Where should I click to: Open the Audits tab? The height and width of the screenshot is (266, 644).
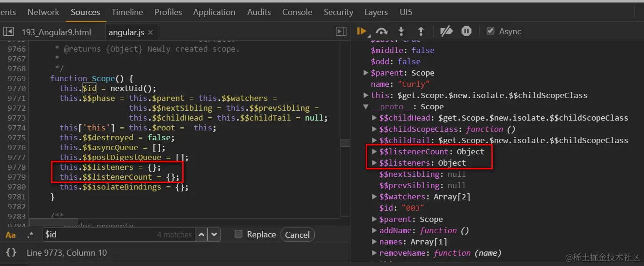pos(259,12)
